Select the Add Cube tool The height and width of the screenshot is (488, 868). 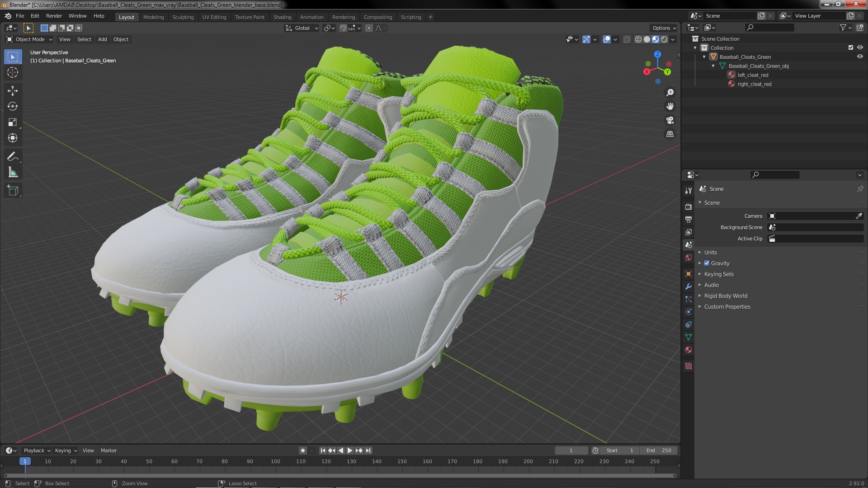coord(13,190)
